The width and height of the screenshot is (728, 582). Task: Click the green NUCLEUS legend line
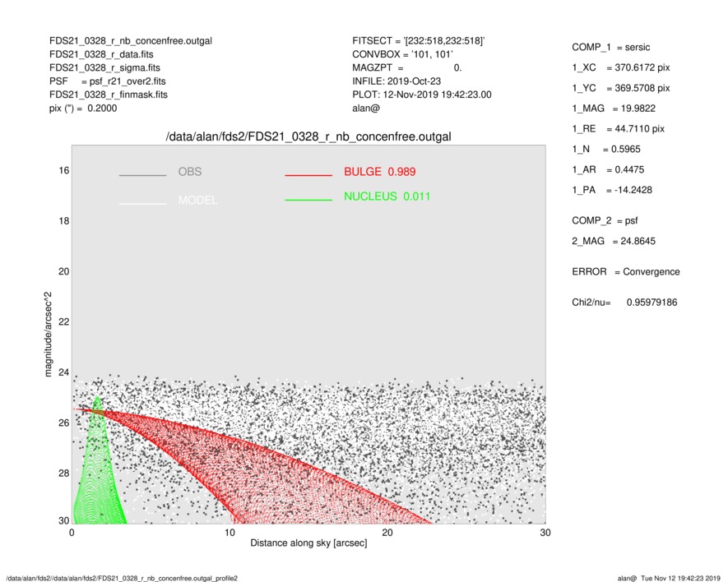[308, 200]
